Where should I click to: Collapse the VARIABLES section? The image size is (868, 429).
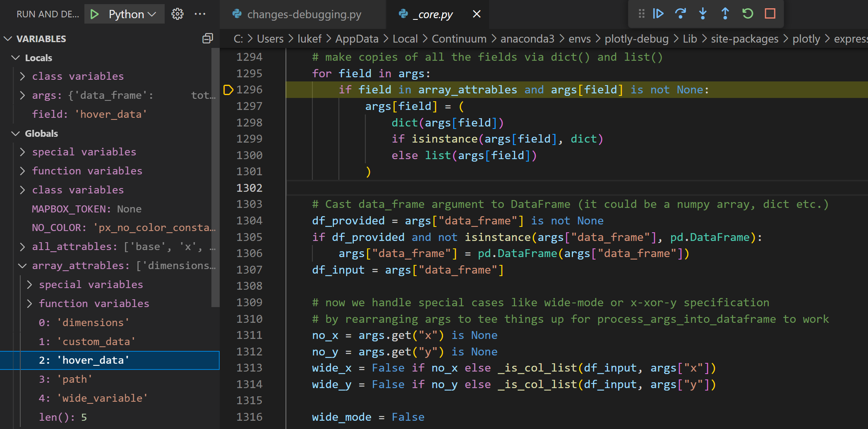click(x=8, y=39)
